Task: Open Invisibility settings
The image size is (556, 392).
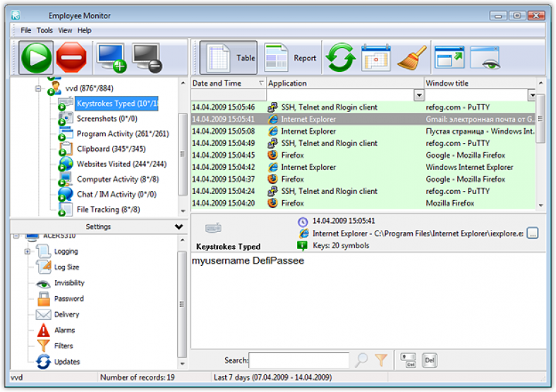Action: click(69, 283)
